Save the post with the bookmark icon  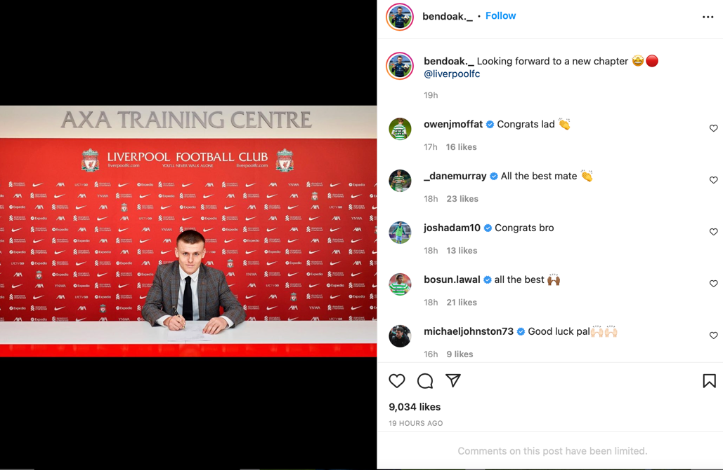point(709,381)
